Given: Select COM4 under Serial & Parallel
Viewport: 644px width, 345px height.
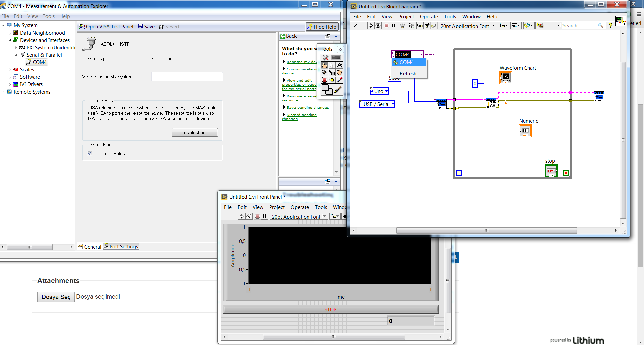Looking at the screenshot, I should coord(37,62).
